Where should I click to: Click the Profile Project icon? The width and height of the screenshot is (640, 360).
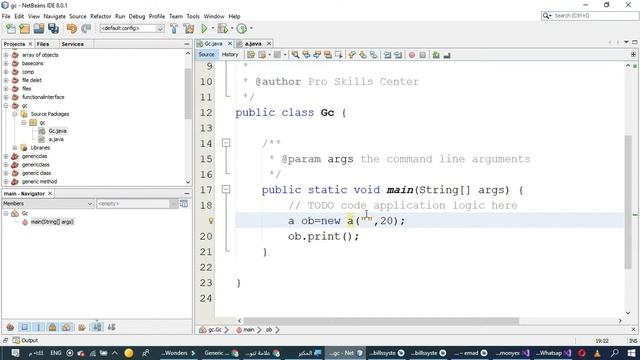[242, 29]
